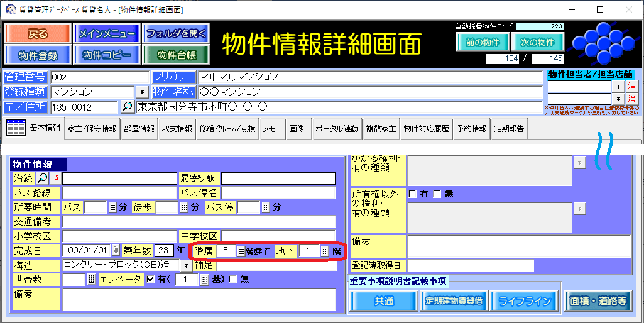Screen dimensions: 644x323
Task: Open the number pad icon for 階層 floors
Action: [x=241, y=251]
